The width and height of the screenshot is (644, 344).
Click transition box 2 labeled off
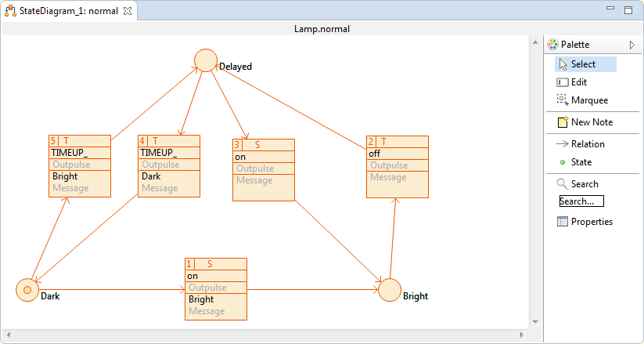click(398, 166)
